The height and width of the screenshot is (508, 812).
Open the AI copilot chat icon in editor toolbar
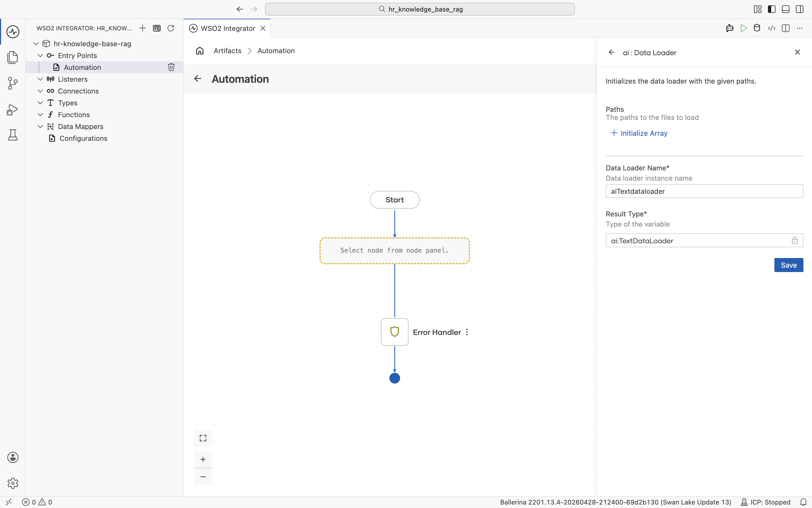[730, 28]
